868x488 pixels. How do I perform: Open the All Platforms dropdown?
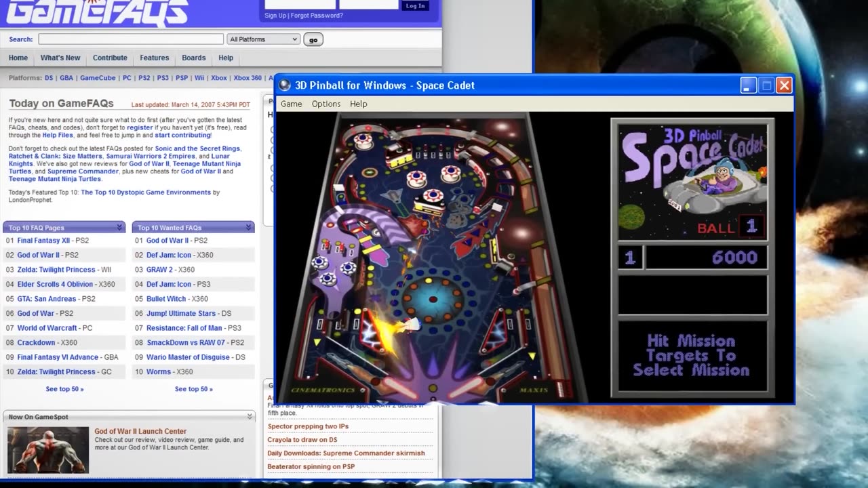pos(263,39)
